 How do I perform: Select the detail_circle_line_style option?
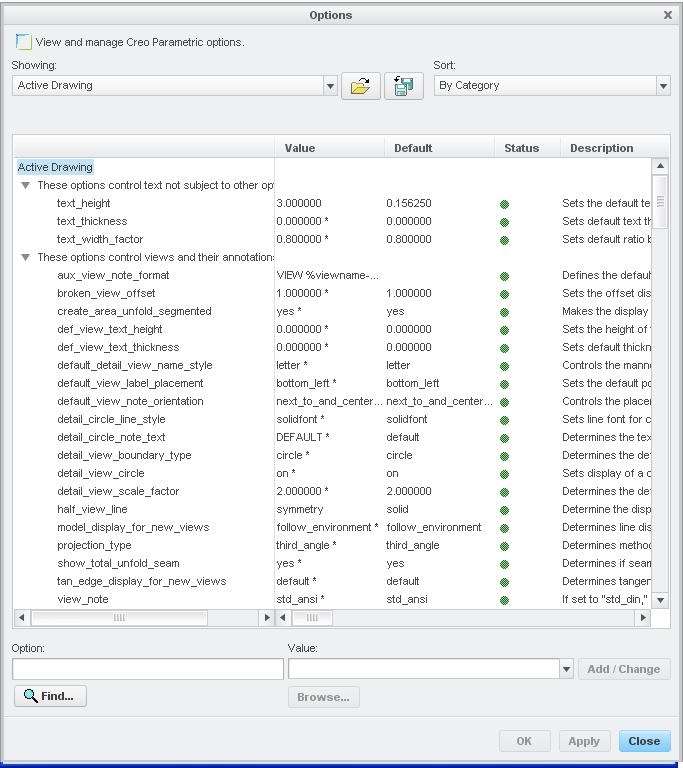pyautogui.click(x=111, y=419)
